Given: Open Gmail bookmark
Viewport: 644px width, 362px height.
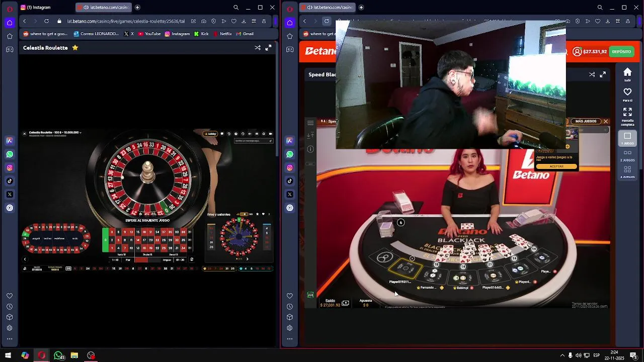Looking at the screenshot, I should (245, 34).
